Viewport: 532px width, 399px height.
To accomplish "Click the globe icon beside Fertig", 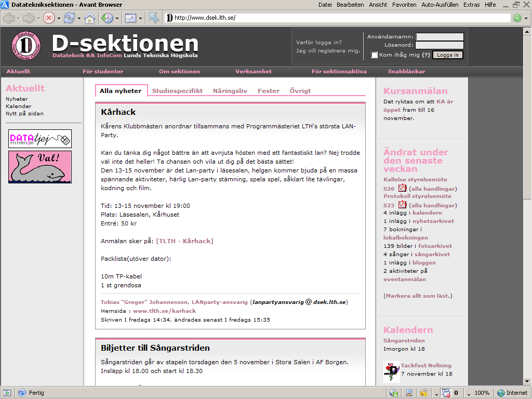I will point(22,393).
